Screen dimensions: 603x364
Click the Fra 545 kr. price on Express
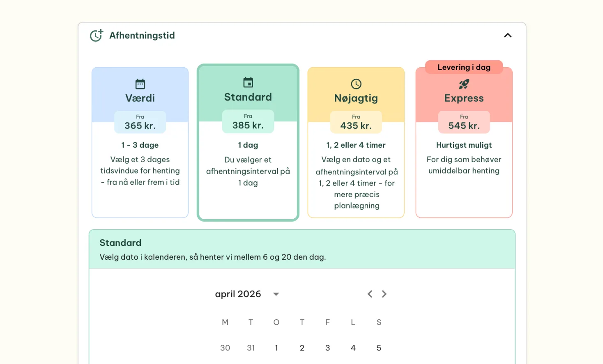pos(464,122)
